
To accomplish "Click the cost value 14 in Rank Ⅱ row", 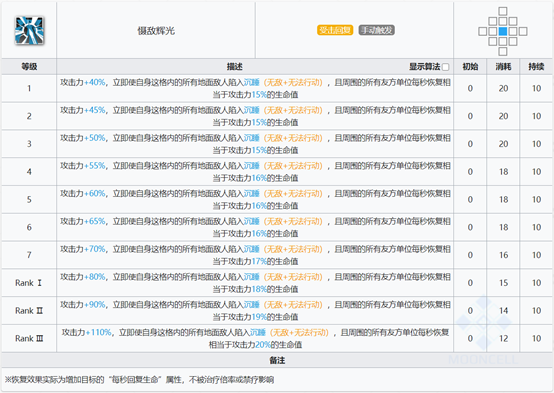I will [503, 311].
